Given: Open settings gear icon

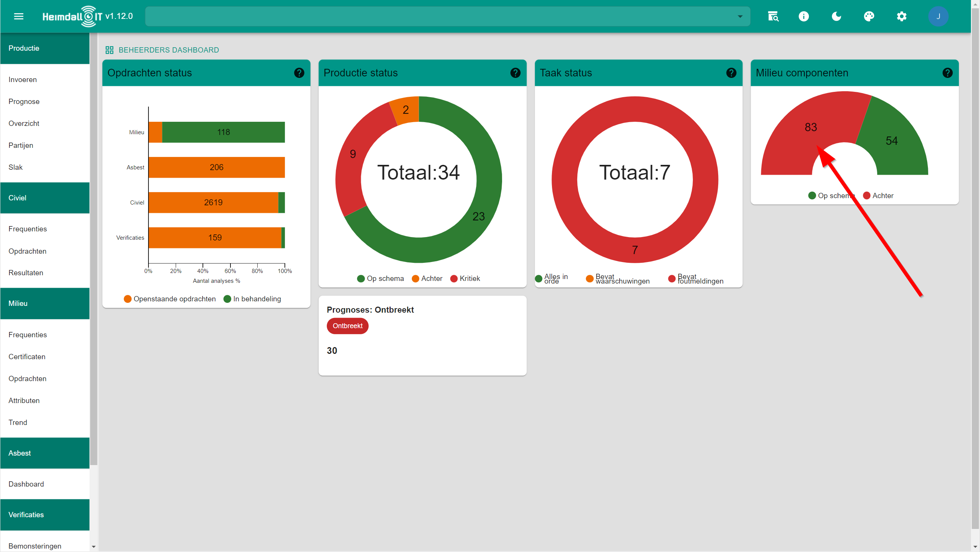Looking at the screenshot, I should click(902, 16).
